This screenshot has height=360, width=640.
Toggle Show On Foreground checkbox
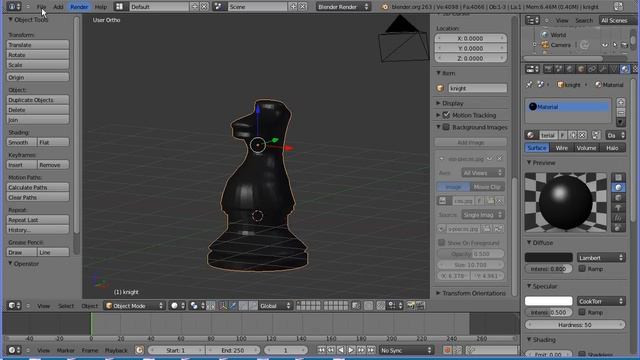coord(441,243)
